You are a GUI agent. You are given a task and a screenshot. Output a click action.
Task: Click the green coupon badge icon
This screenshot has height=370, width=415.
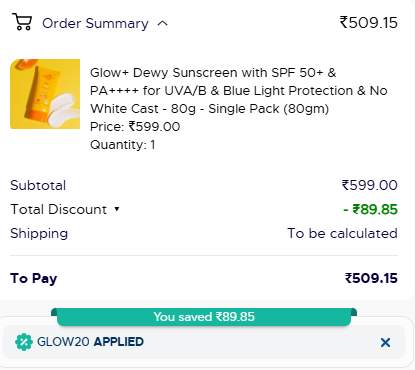click(24, 342)
